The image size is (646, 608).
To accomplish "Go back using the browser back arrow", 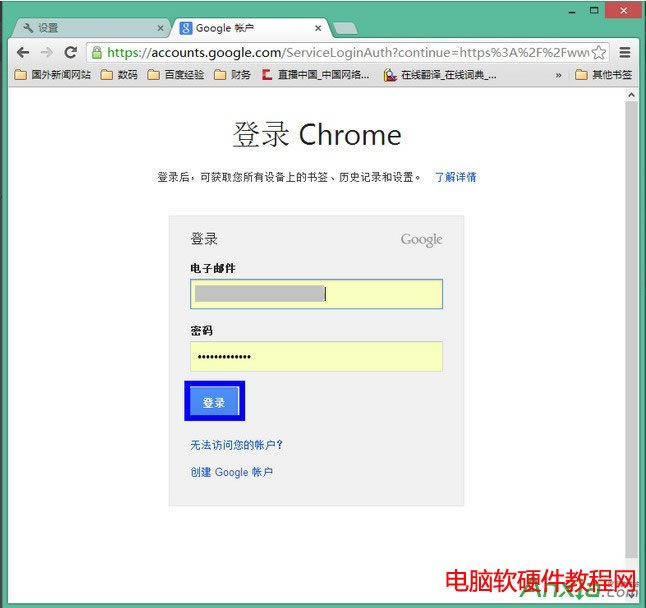I will [23, 52].
